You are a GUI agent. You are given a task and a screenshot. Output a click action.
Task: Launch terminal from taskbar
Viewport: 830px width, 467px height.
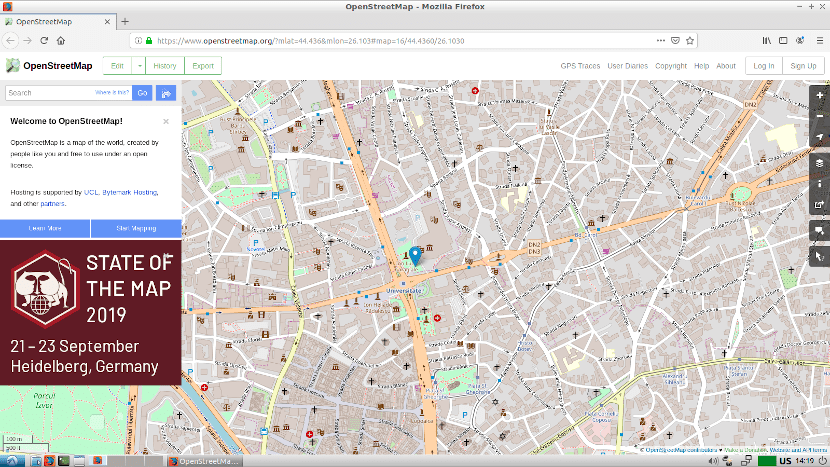pos(64,461)
